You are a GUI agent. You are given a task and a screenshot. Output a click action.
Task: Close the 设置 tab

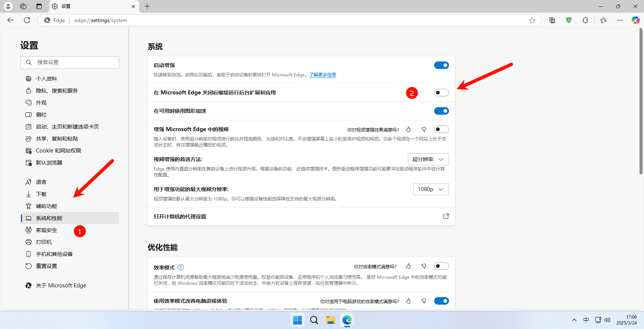point(133,6)
